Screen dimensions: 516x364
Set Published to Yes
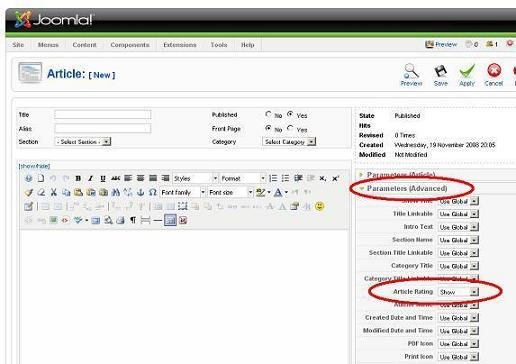[290, 114]
